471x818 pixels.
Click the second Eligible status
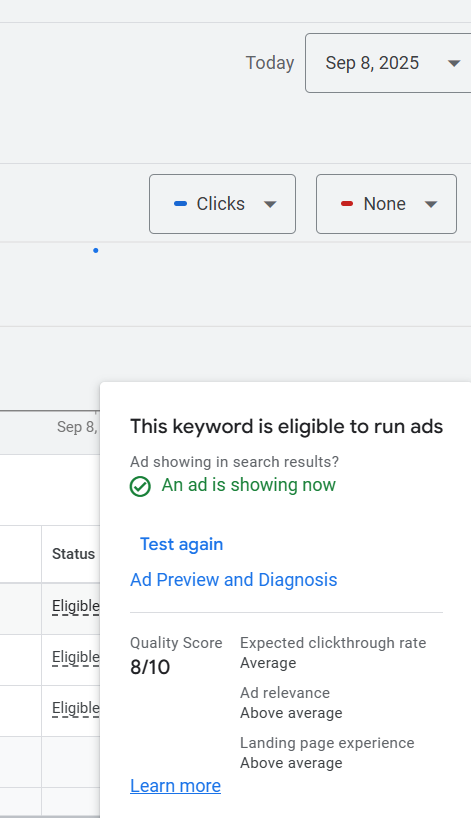click(x=76, y=657)
